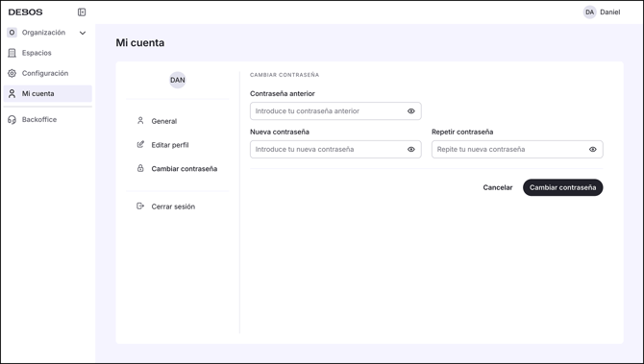
Task: Click the Cambiar contraseña lock icon
Action: pos(140,168)
